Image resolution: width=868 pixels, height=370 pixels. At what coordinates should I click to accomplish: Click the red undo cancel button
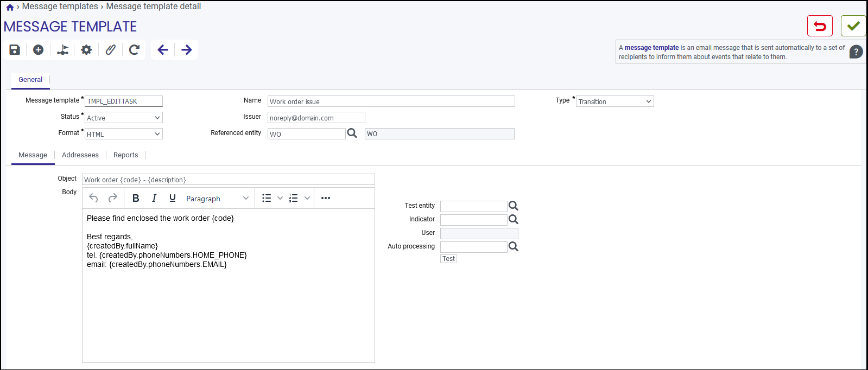[x=820, y=26]
